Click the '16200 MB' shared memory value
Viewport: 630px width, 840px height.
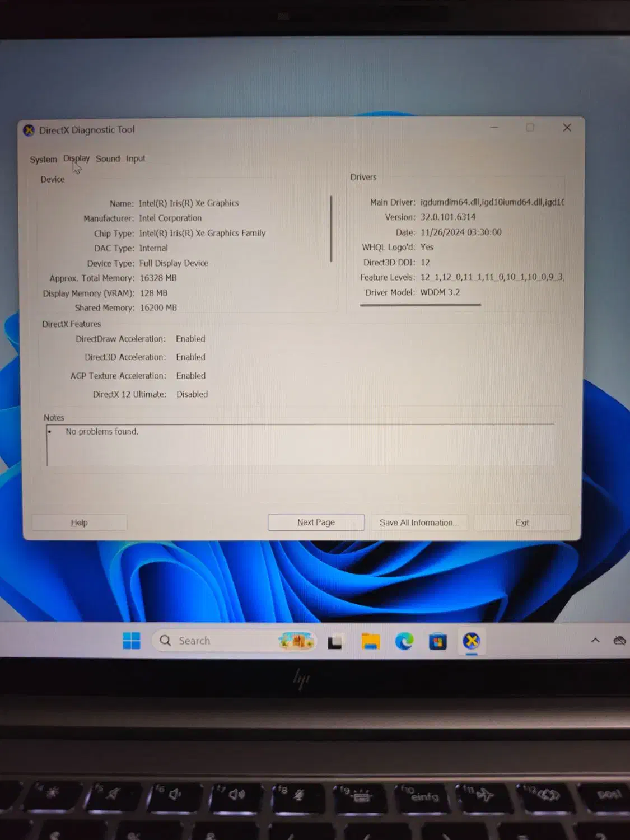click(158, 308)
